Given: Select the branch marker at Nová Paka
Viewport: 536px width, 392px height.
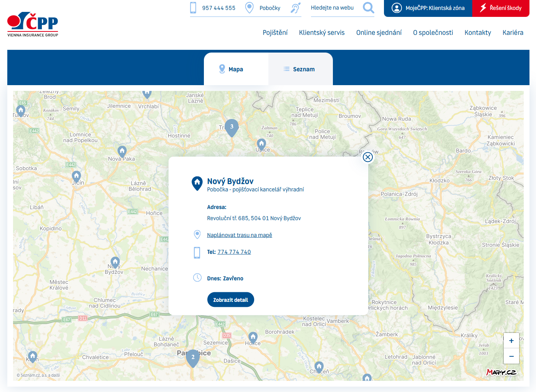Looking at the screenshot, I should 122,152.
